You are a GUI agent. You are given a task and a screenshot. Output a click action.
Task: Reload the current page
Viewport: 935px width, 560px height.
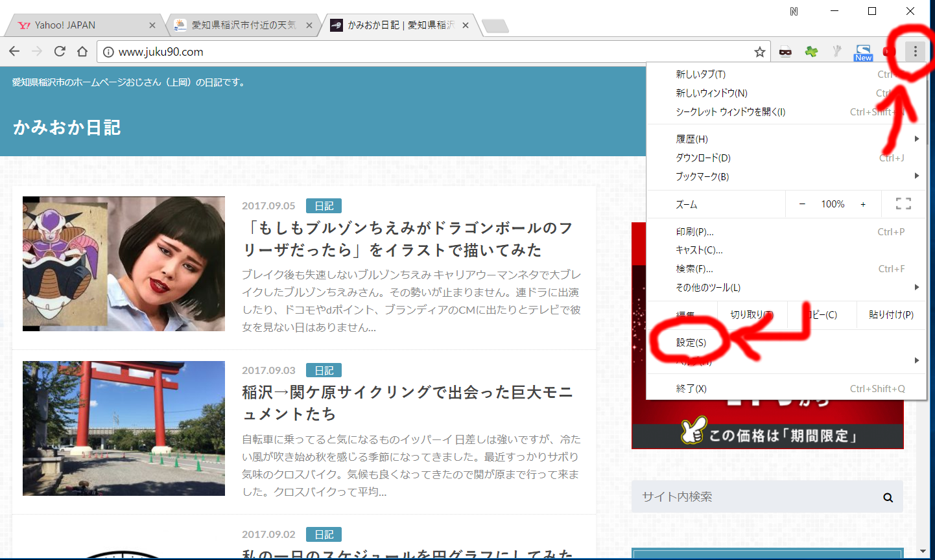pos(60,51)
